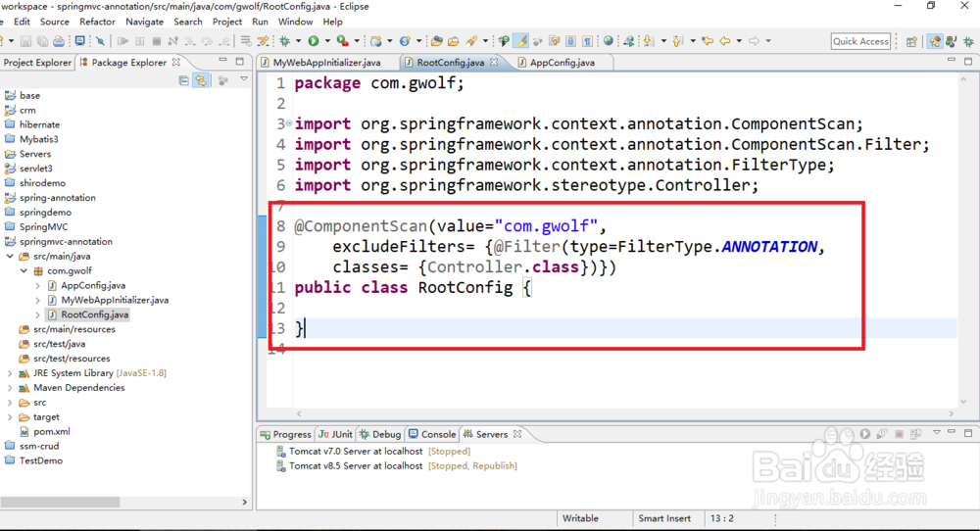Image resolution: width=980 pixels, height=531 pixels.
Task: Click the Open Perspective icon
Action: [x=911, y=41]
